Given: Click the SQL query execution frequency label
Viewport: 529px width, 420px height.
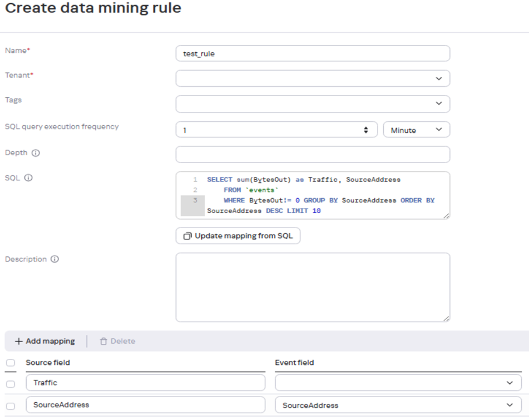Looking at the screenshot, I should [62, 127].
